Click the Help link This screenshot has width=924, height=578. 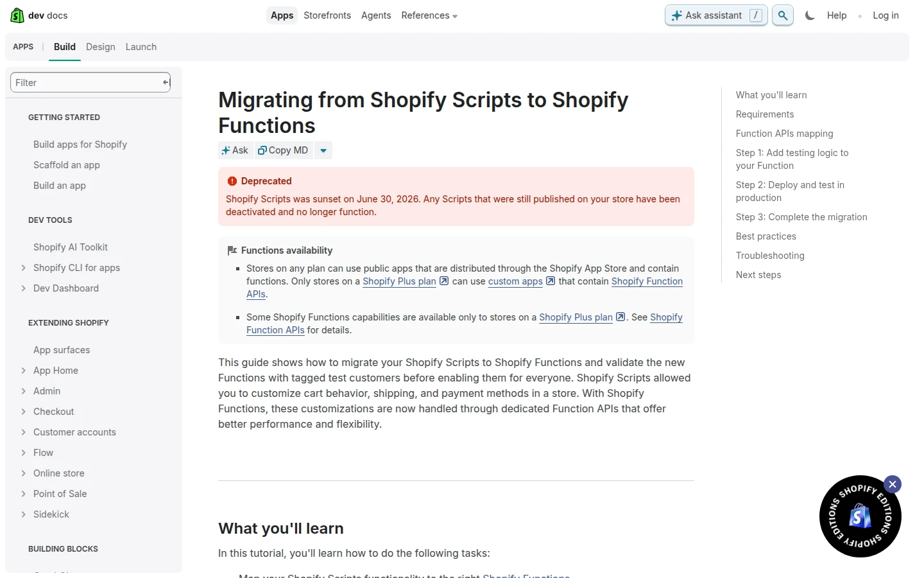click(837, 15)
